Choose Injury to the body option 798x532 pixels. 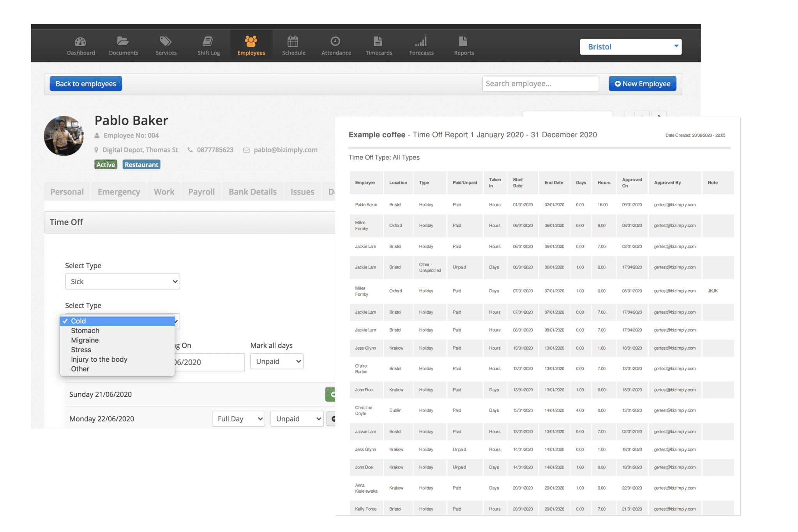(99, 359)
